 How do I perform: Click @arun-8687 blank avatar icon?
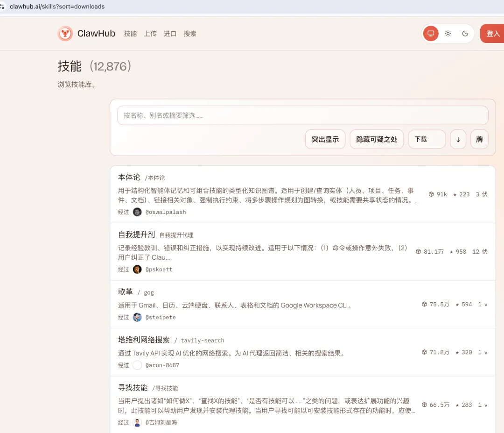[x=137, y=365]
